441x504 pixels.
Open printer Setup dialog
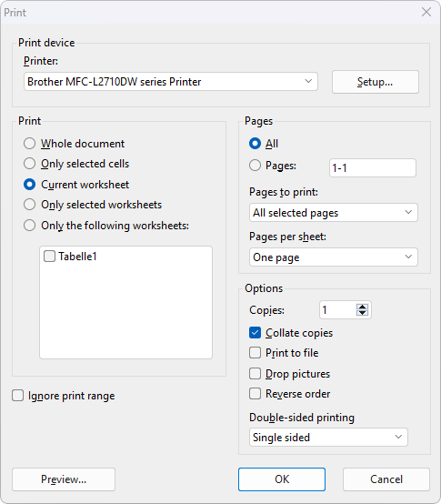pyautogui.click(x=376, y=82)
